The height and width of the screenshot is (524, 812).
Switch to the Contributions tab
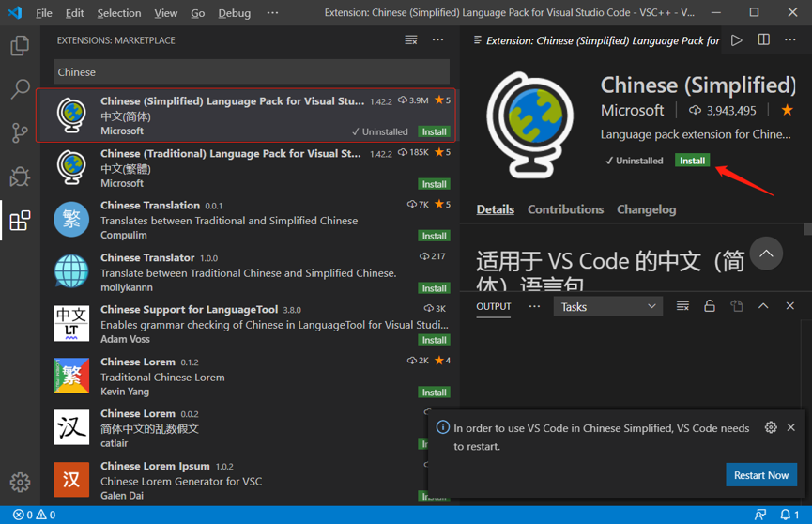click(565, 209)
